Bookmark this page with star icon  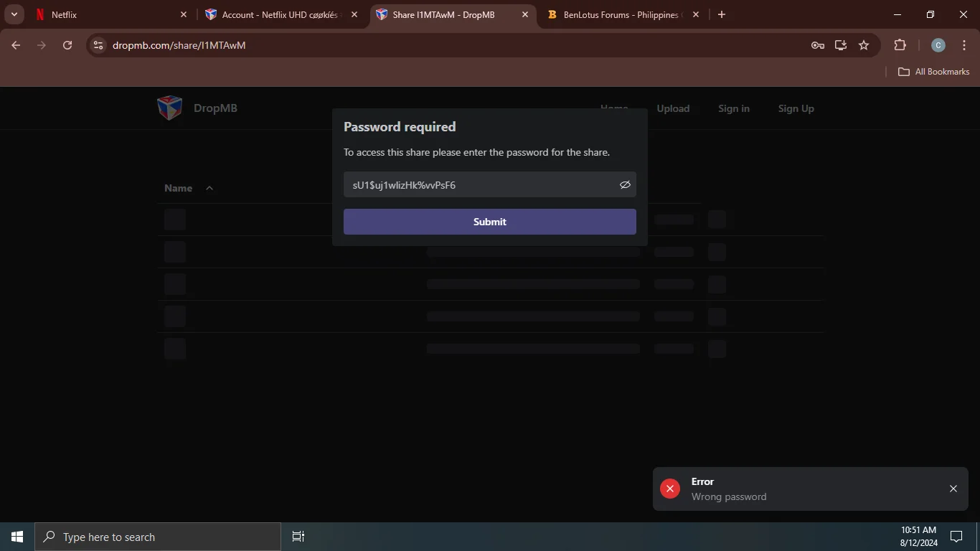[x=864, y=45]
